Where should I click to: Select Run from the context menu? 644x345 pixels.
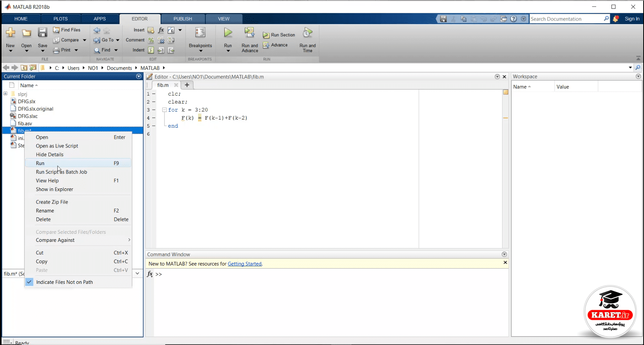[x=78, y=163]
